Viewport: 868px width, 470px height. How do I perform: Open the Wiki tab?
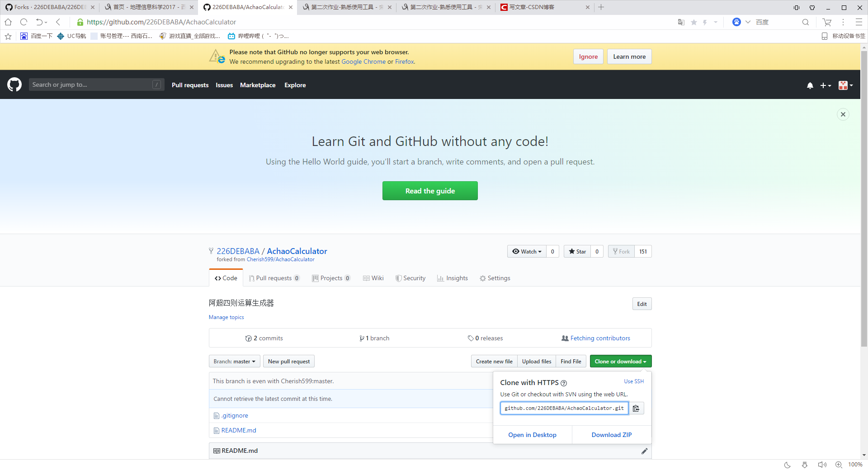click(x=373, y=278)
